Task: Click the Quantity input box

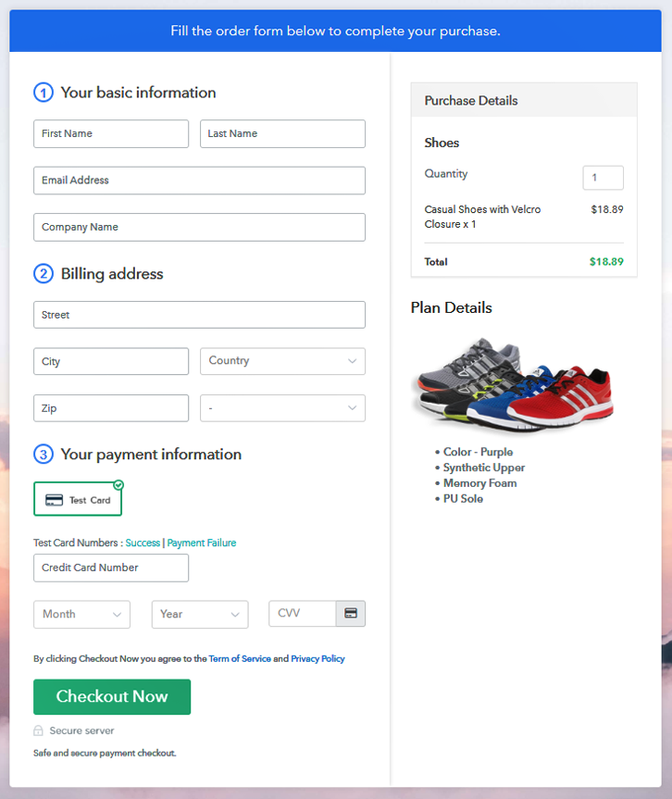Action: 604,178
